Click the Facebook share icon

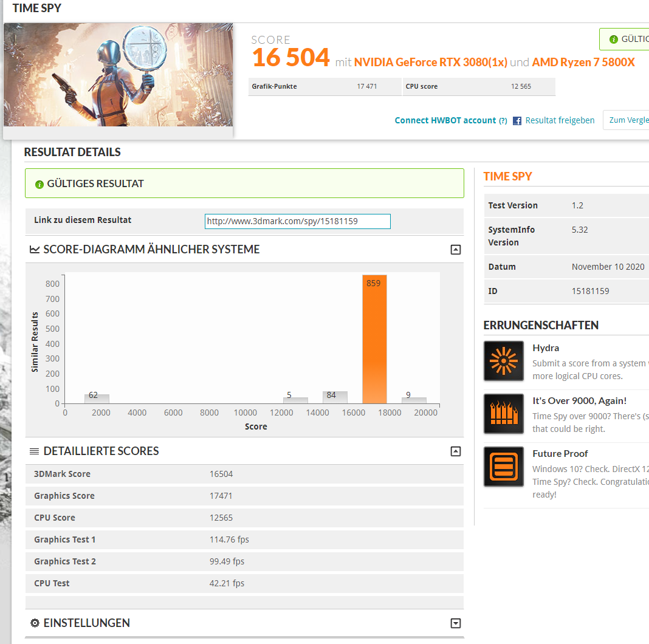[517, 120]
